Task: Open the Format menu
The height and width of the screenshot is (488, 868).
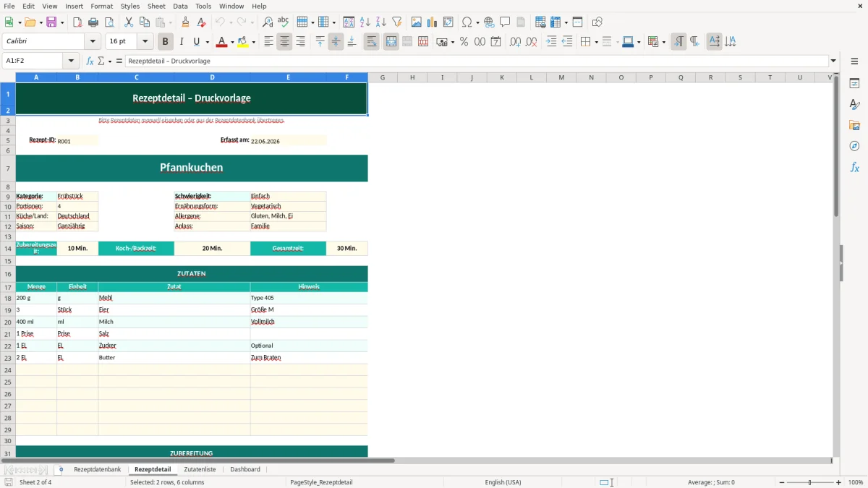Action: 101,6
